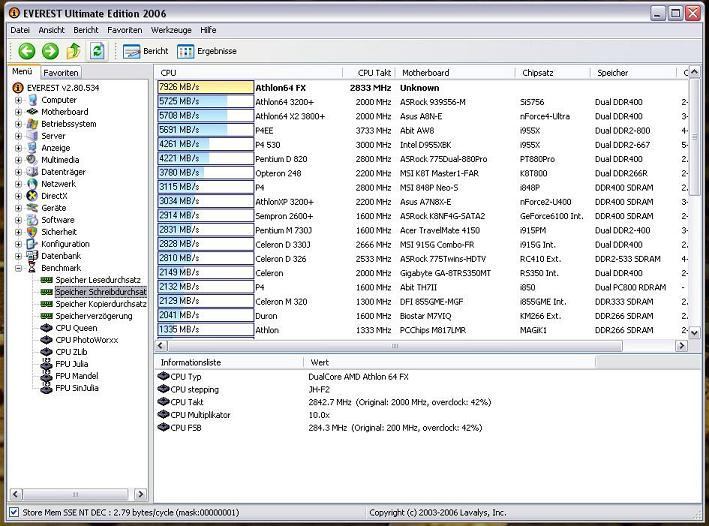Click the DirectX icon in the tree

click(32, 196)
